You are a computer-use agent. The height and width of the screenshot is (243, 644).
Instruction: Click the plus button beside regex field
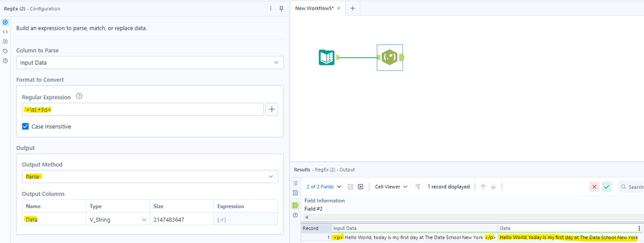272,109
